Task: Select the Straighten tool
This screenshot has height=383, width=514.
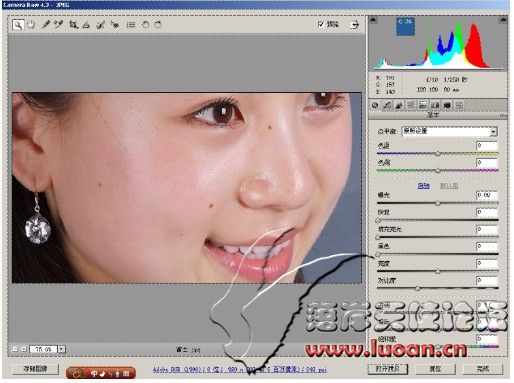Action: tap(86, 25)
